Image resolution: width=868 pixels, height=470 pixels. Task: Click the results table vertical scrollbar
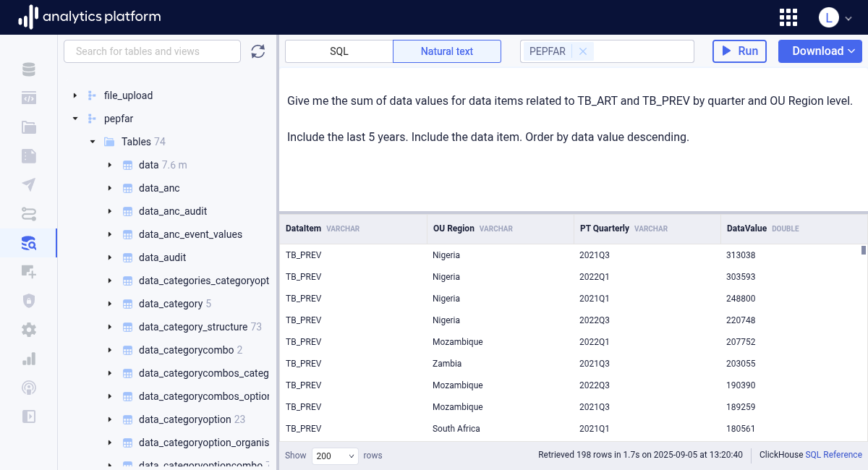[863, 250]
